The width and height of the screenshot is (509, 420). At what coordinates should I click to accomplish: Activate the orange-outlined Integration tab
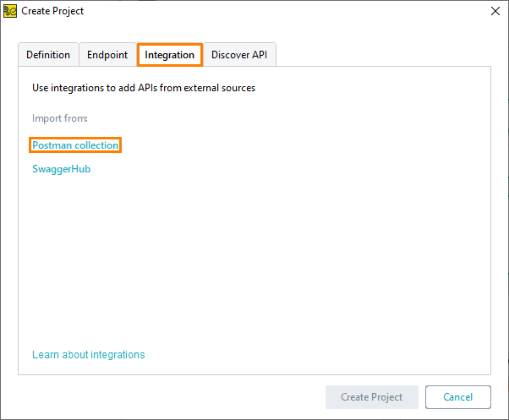click(170, 55)
